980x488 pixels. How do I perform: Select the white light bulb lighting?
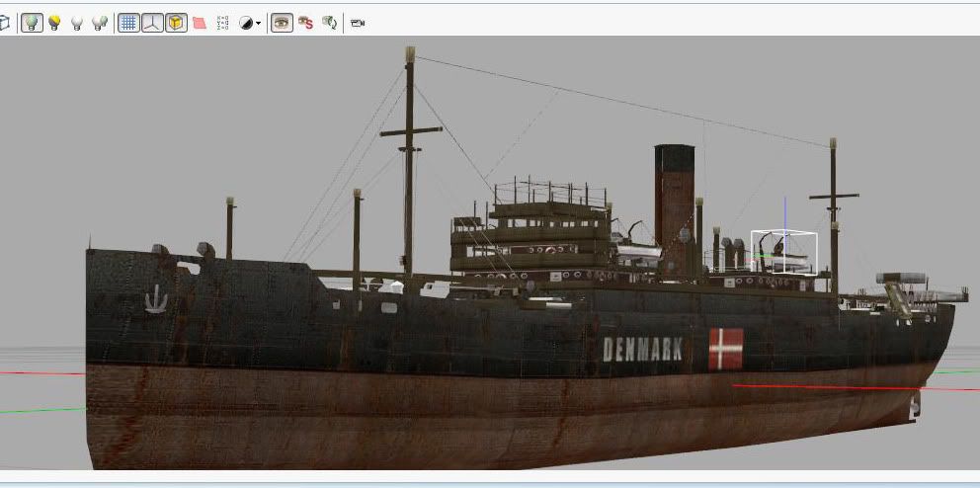pyautogui.click(x=77, y=23)
